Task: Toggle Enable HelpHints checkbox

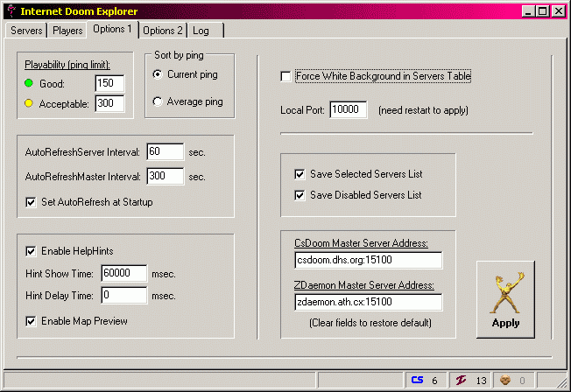Action: 32,251
